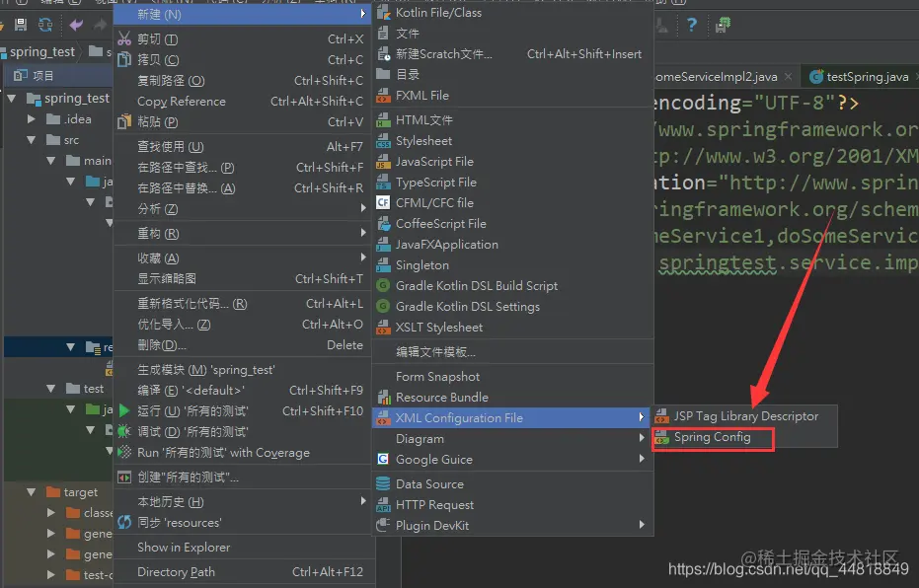Click the undo arrow toolbar icon

pos(76,24)
